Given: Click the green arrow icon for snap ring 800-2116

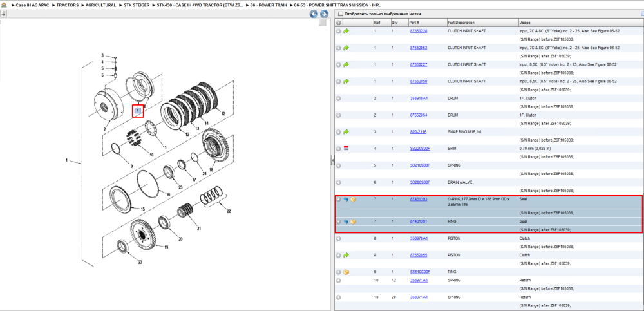Looking at the screenshot, I should (346, 132).
